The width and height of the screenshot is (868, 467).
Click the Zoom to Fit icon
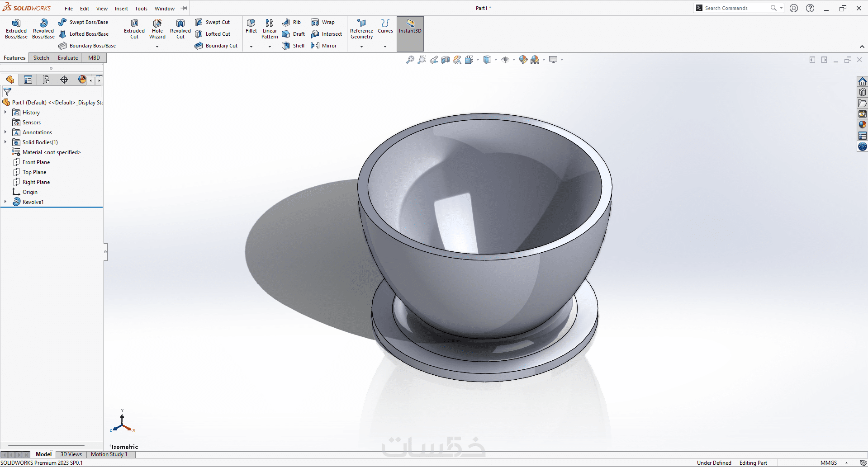[410, 60]
